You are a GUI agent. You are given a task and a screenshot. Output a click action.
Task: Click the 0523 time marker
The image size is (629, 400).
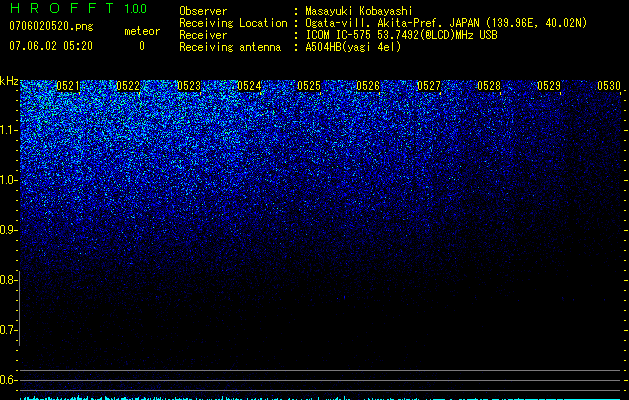click(189, 86)
